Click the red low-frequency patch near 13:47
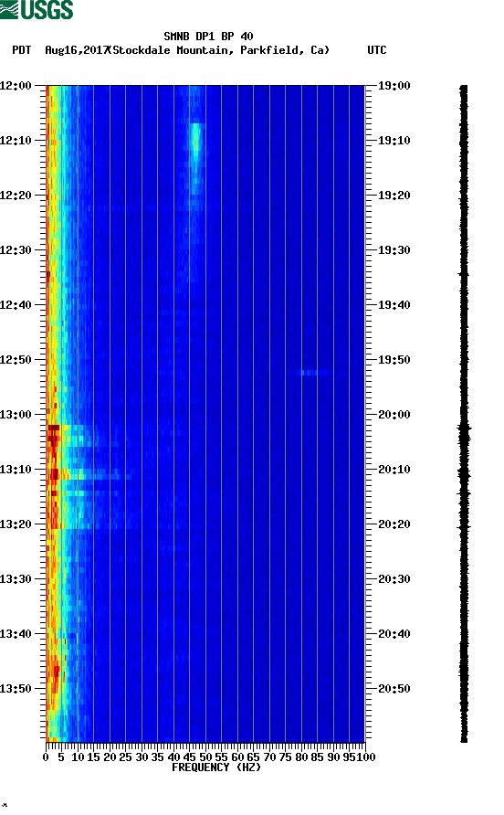504x815 pixels. [55, 671]
